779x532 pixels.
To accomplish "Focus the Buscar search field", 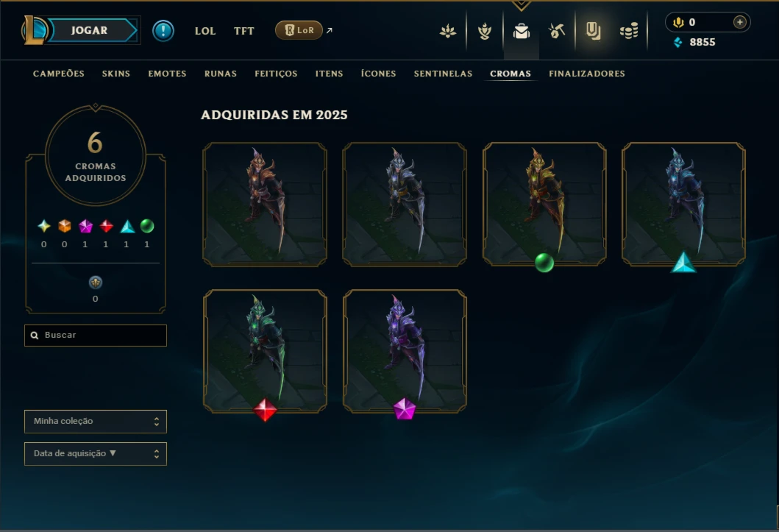I will pyautogui.click(x=96, y=336).
